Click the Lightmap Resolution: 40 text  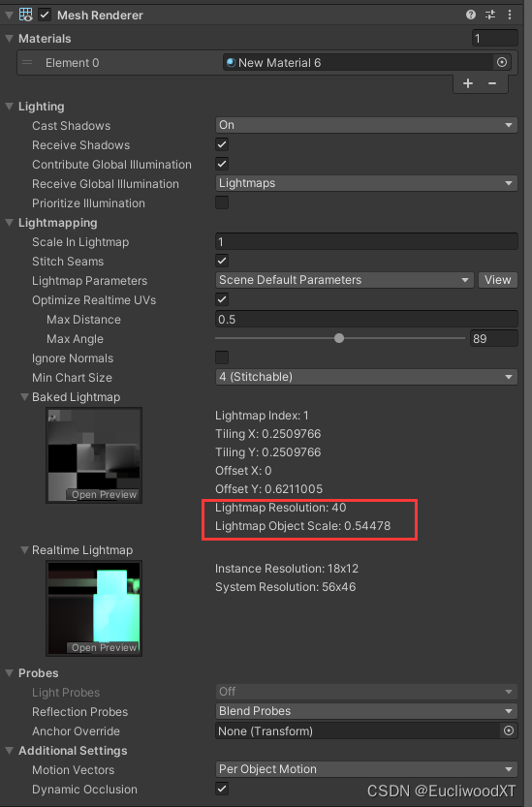click(x=281, y=508)
